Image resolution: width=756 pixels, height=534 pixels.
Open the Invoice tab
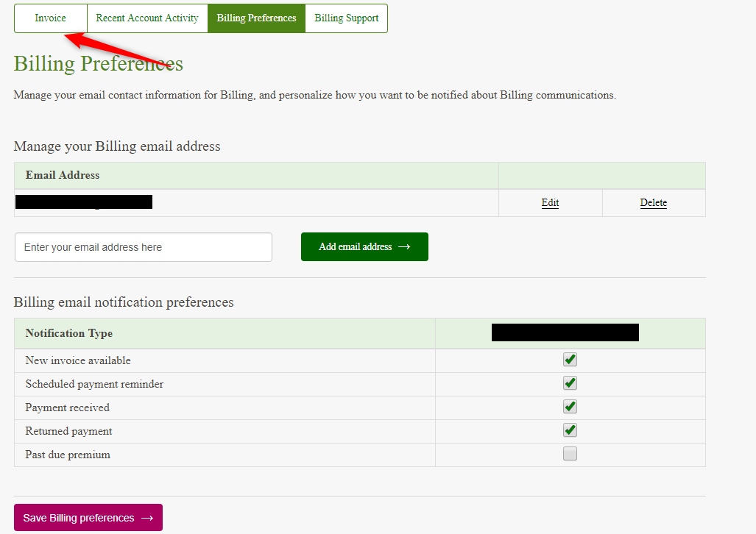coord(50,18)
